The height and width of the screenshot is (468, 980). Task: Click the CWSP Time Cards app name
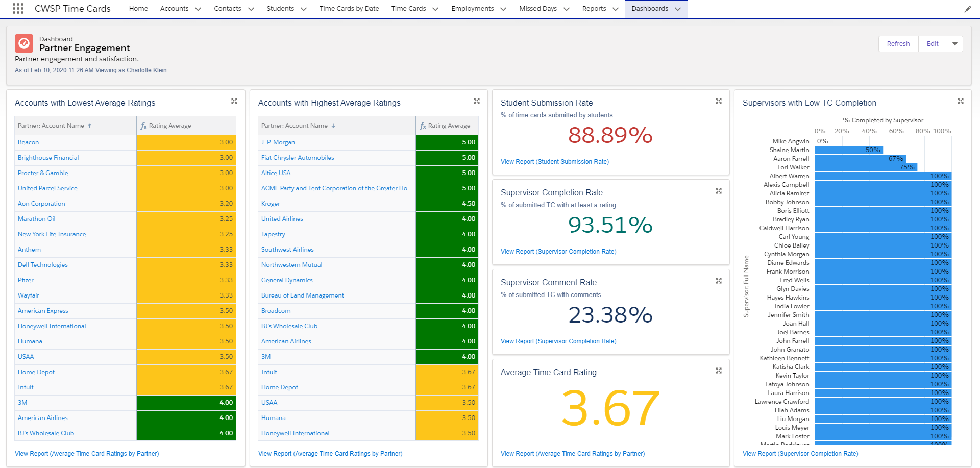(x=72, y=9)
